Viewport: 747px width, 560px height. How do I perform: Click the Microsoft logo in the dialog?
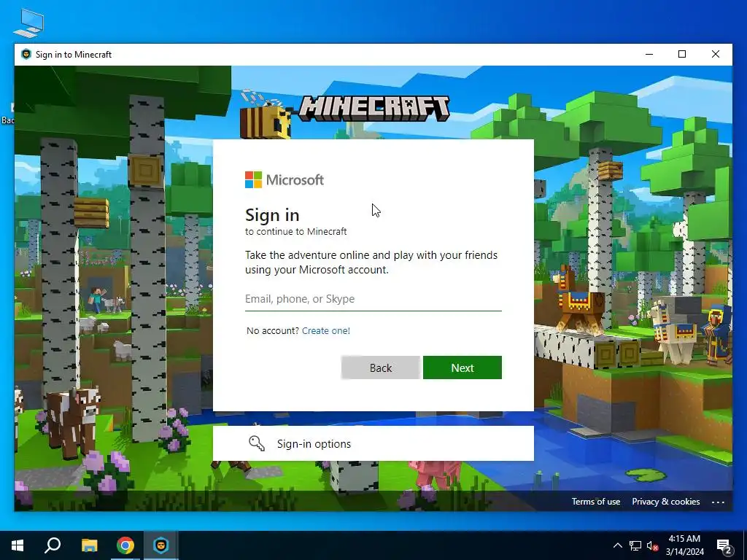pos(285,180)
